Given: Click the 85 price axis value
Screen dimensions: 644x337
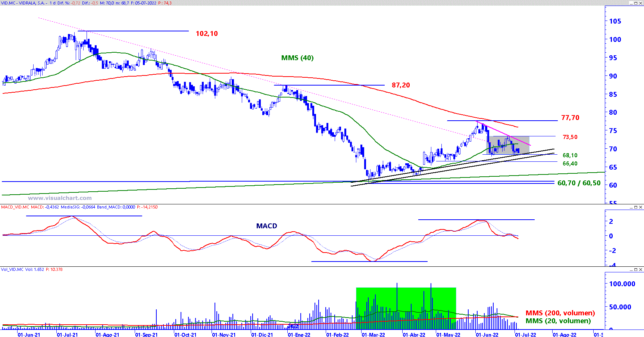Looking at the screenshot, I should coord(613,95).
